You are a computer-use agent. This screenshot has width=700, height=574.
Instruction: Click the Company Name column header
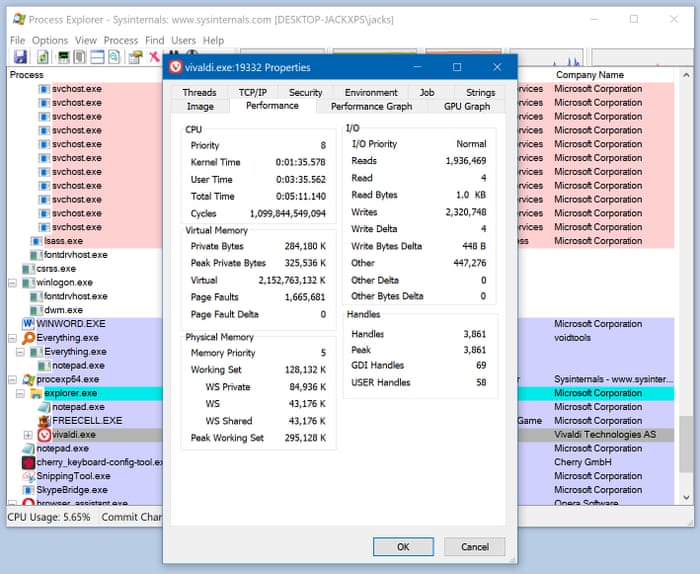[x=590, y=75]
